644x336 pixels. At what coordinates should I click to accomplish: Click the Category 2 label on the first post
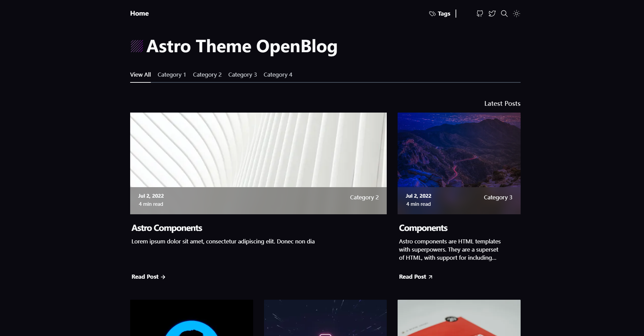coord(364,197)
